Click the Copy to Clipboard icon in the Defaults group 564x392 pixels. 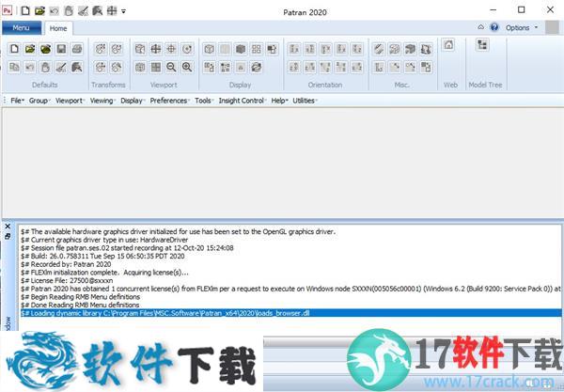click(14, 67)
